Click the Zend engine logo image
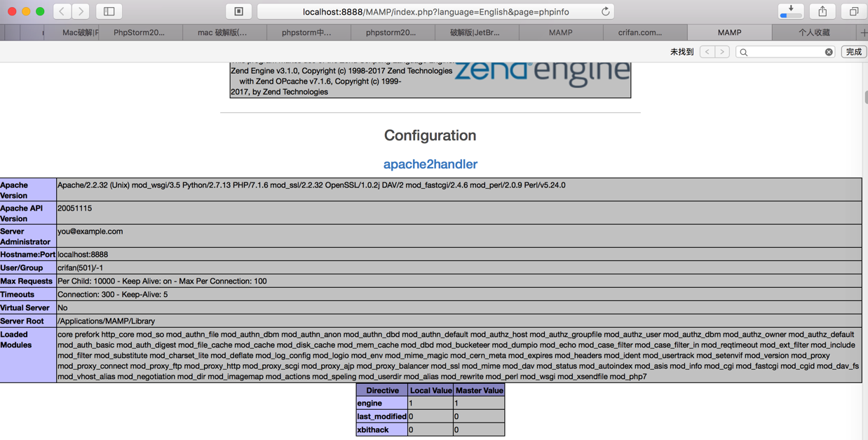This screenshot has height=440, width=868. [x=542, y=74]
